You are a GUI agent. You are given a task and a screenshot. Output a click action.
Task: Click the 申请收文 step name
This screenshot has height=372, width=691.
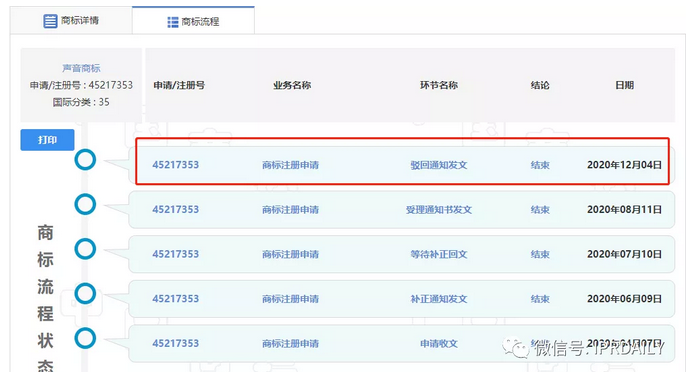(438, 343)
